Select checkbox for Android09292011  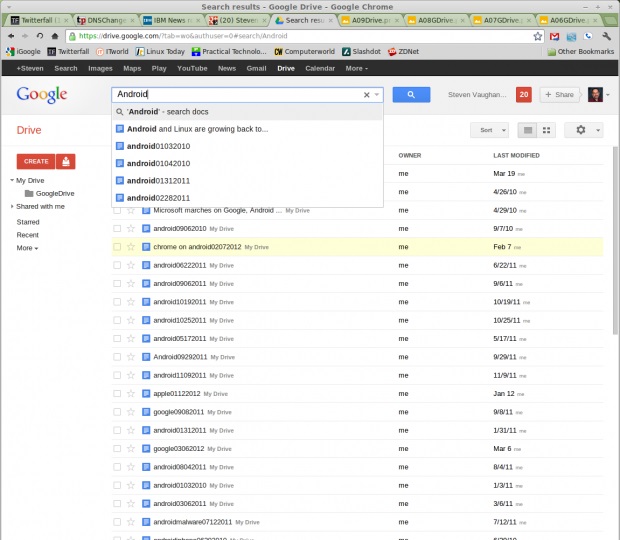(117, 357)
